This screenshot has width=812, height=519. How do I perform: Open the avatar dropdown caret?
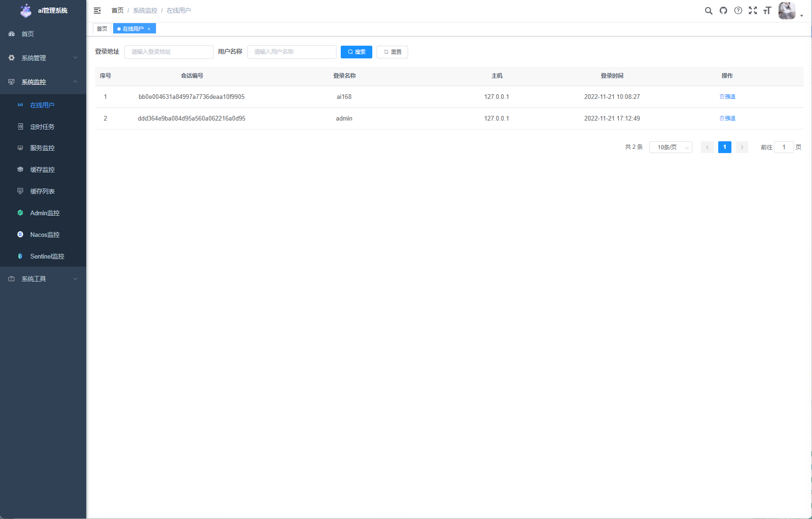tap(802, 16)
